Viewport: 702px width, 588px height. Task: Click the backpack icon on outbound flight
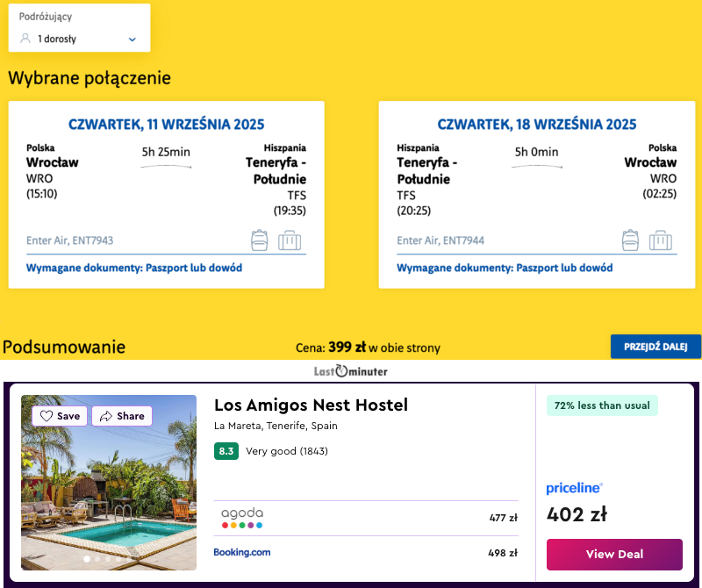click(259, 240)
